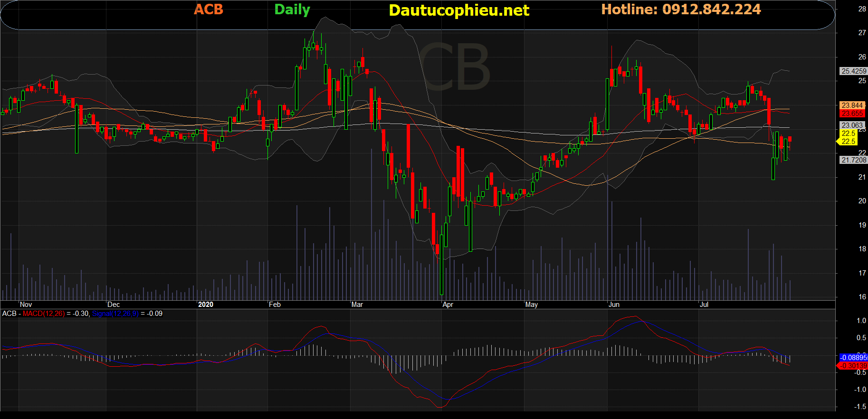Screen dimensions: 868x419
Task: Select the blue -0.08895 MACD axis tag
Action: point(853,358)
